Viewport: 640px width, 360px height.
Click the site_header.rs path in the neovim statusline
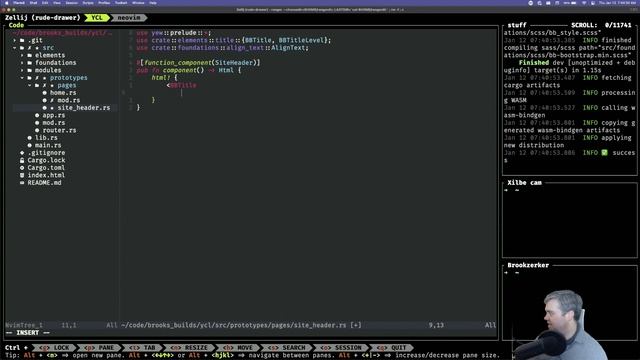(x=233, y=325)
